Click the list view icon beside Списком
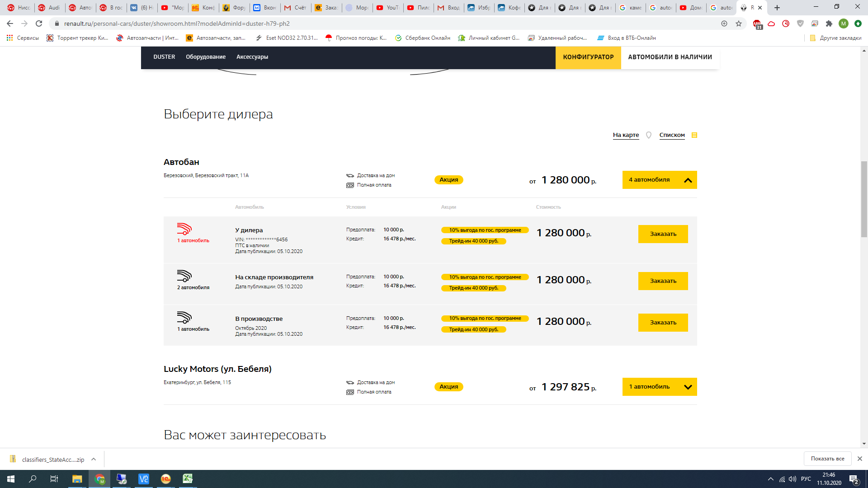 (694, 135)
